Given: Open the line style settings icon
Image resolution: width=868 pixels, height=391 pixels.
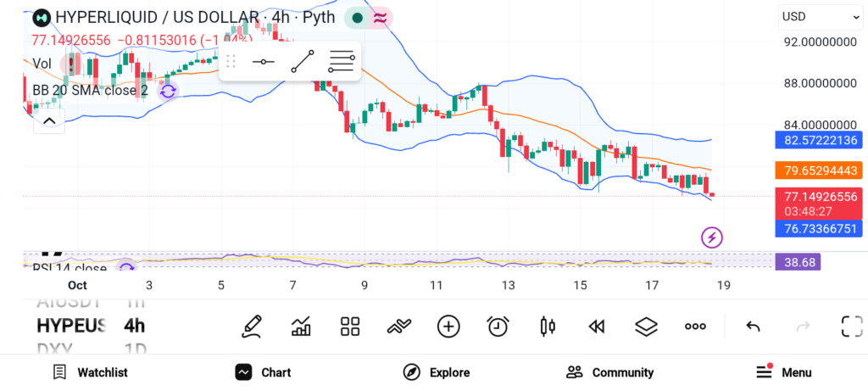Looking at the screenshot, I should coord(341,61).
